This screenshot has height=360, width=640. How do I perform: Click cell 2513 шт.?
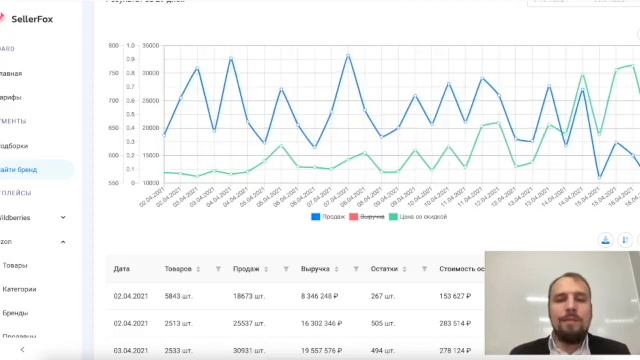point(178,323)
